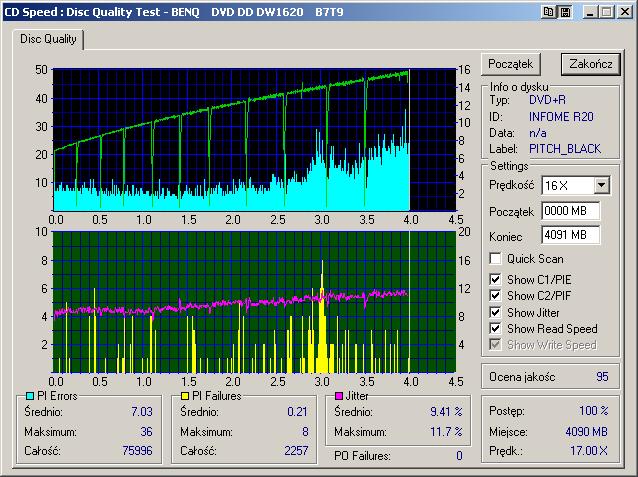Click the PI Failures average 0.21

coord(297,411)
